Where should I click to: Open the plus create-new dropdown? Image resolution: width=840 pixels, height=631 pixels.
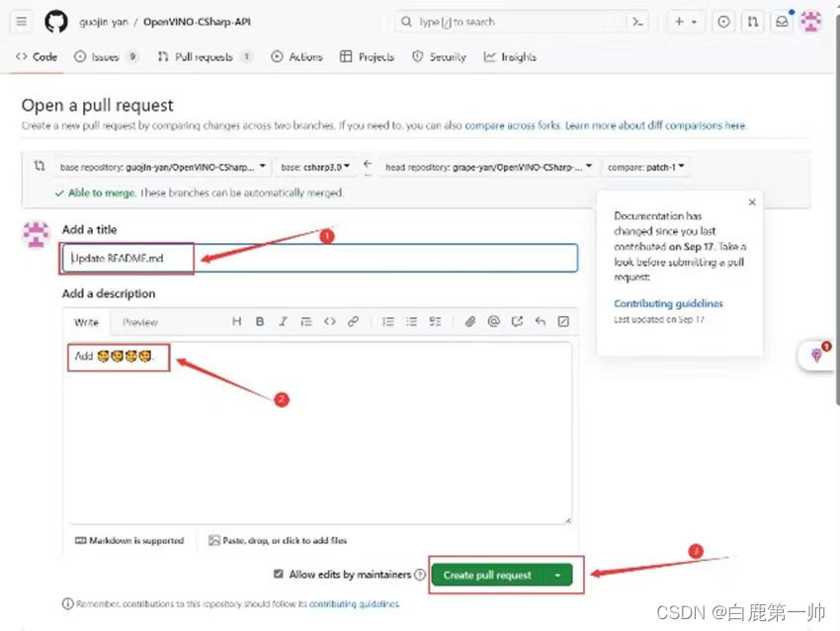686,22
